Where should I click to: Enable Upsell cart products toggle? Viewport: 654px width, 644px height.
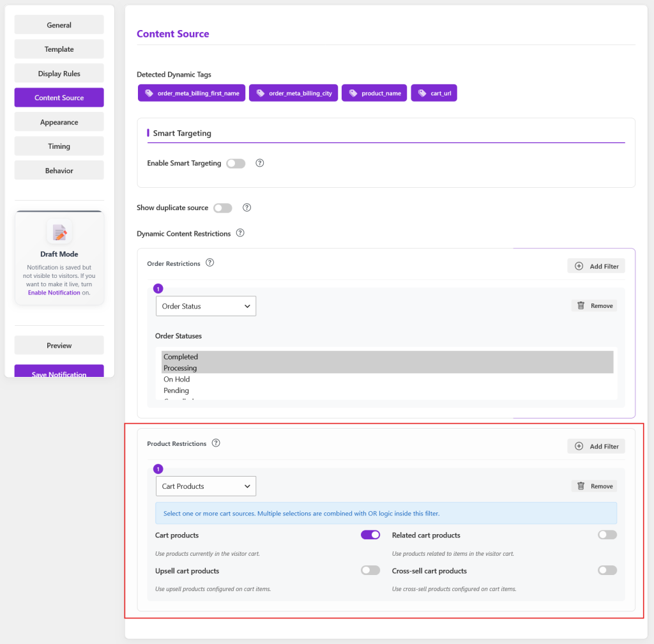tap(370, 570)
